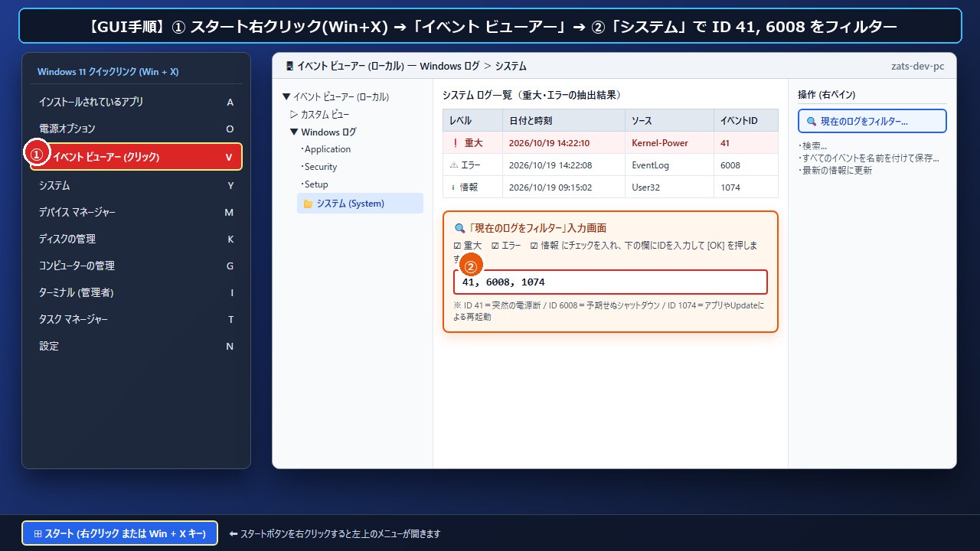Screen dimensions: 980x551
Task: Click the 現在のログをフィルター... action button
Action: click(872, 121)
